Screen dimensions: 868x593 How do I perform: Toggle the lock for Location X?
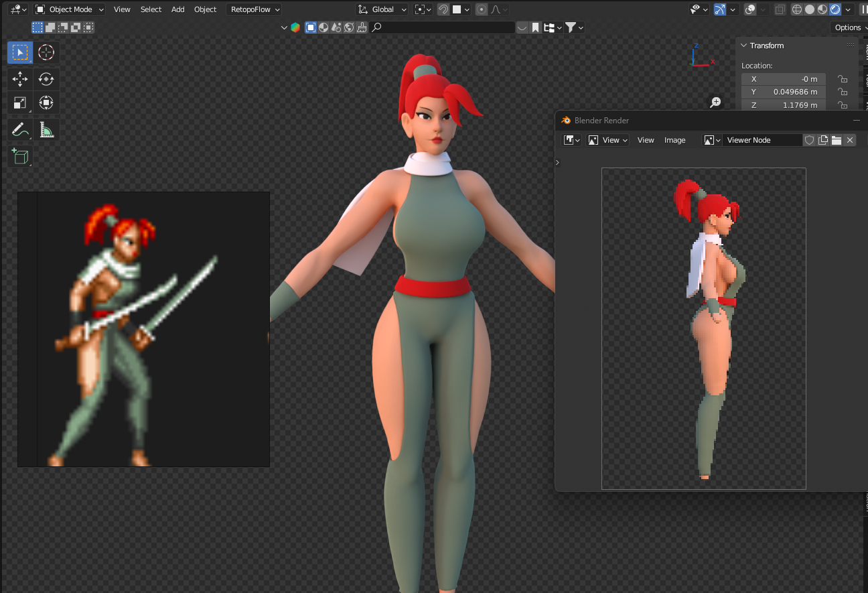click(x=843, y=79)
